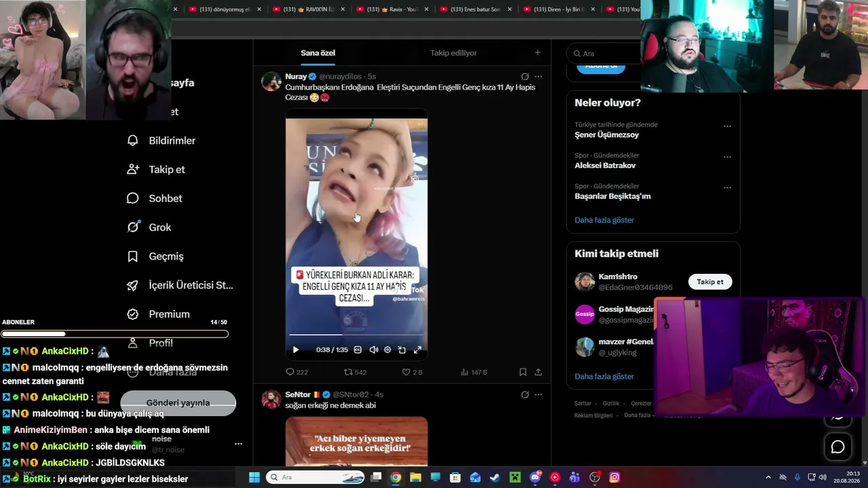
Task: Open more options on SeNtor's post
Action: point(538,394)
